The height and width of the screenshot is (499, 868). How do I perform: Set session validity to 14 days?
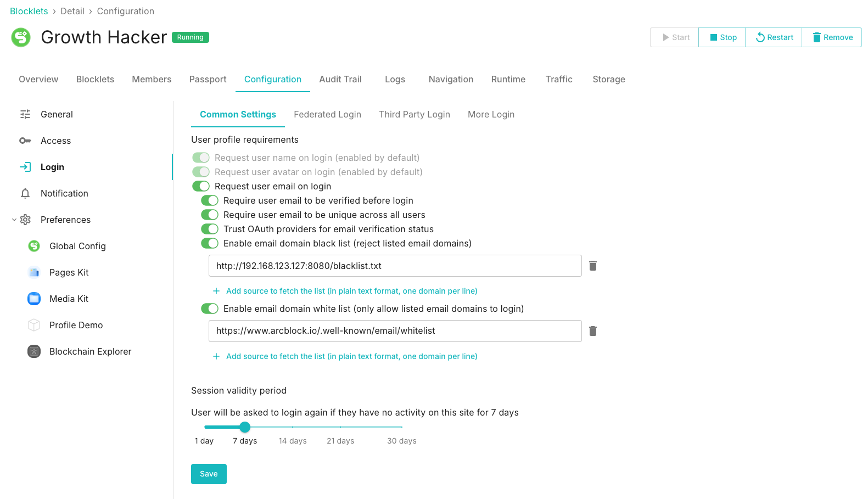[293, 427]
